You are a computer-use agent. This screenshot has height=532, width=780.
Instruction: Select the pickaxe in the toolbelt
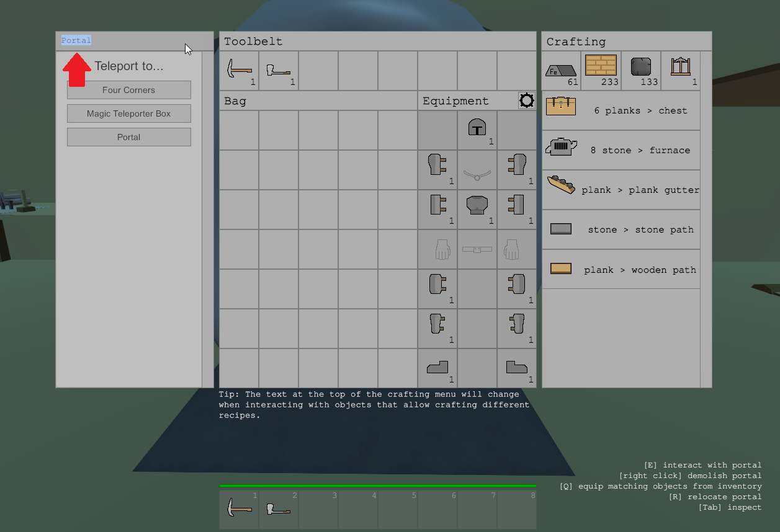(x=239, y=71)
